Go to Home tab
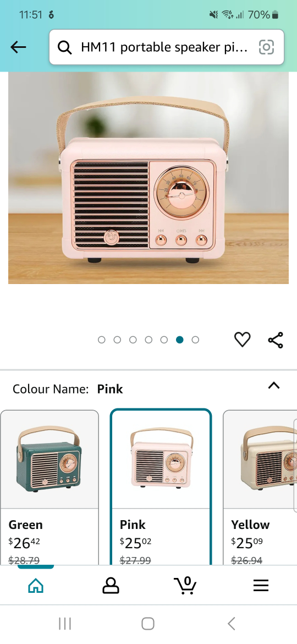The height and width of the screenshot is (644, 297). (36, 585)
